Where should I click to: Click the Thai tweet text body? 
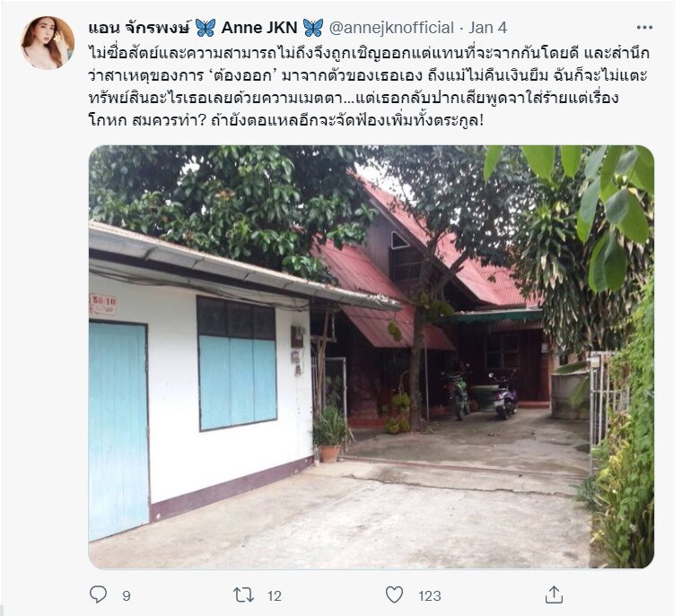click(368, 86)
